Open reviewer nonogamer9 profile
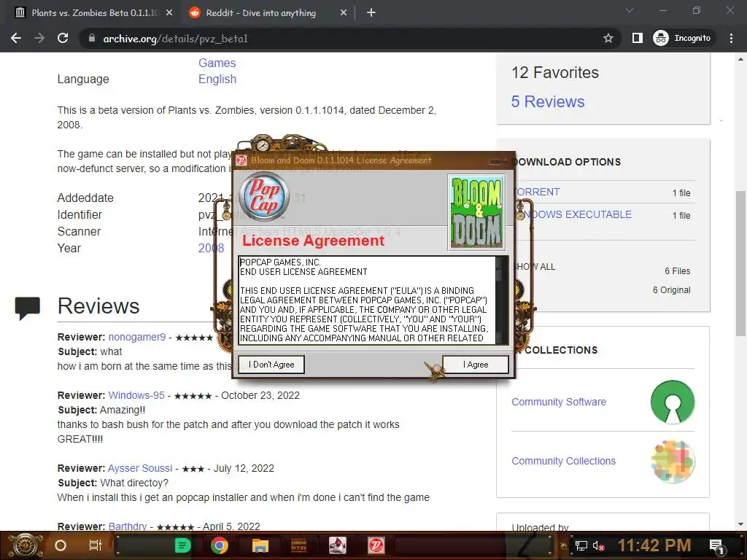This screenshot has height=560, width=747. [136, 337]
